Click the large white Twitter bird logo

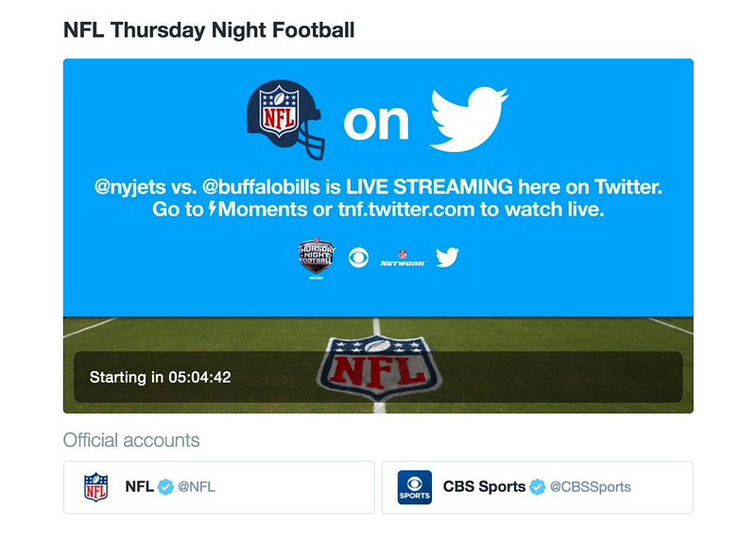tap(469, 119)
